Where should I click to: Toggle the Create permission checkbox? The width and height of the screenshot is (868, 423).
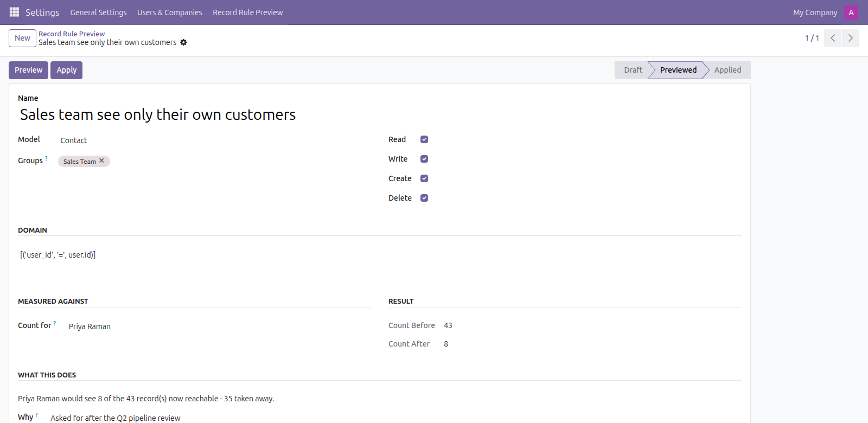coord(424,178)
